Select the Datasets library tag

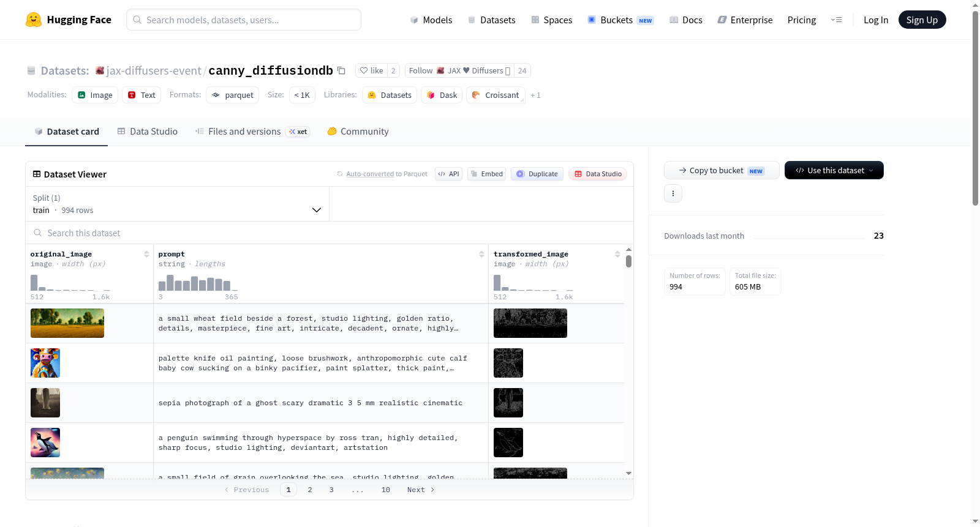390,95
